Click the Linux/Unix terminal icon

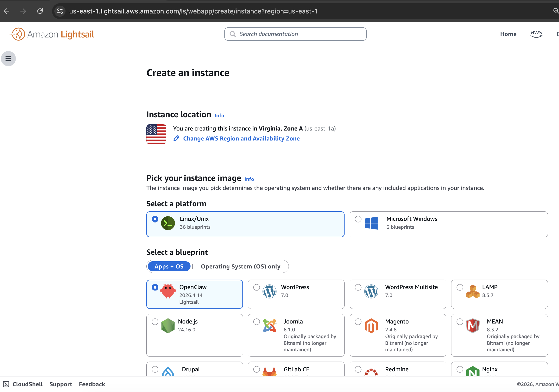coord(168,223)
